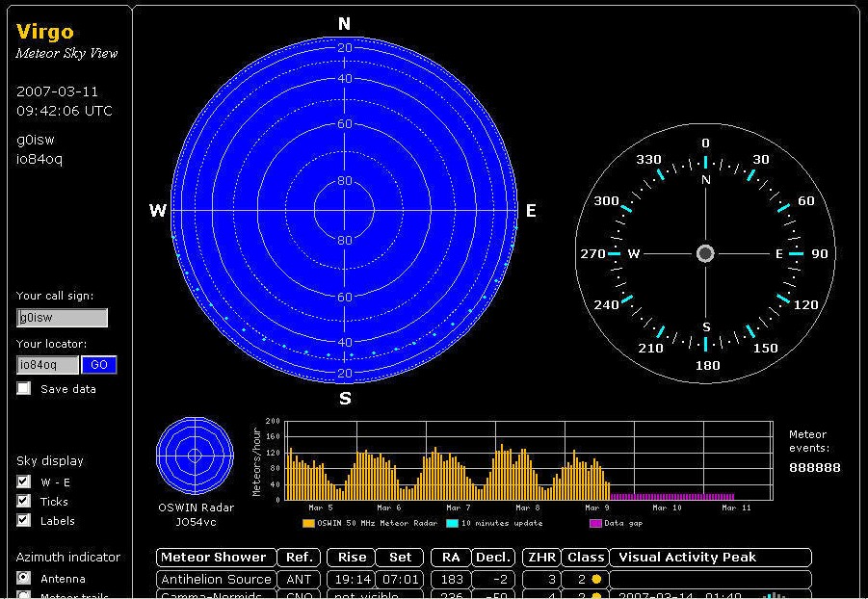
Task: Click the S label below sky view
Action: coord(345,398)
